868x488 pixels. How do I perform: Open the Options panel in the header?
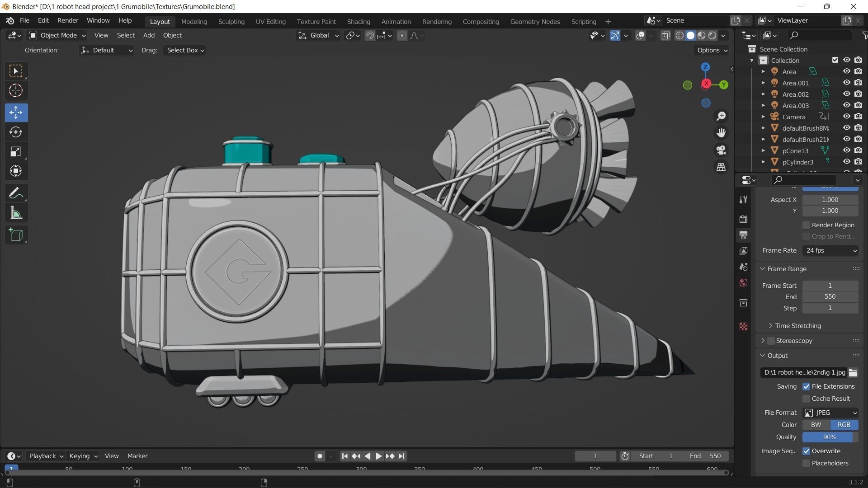[711, 50]
